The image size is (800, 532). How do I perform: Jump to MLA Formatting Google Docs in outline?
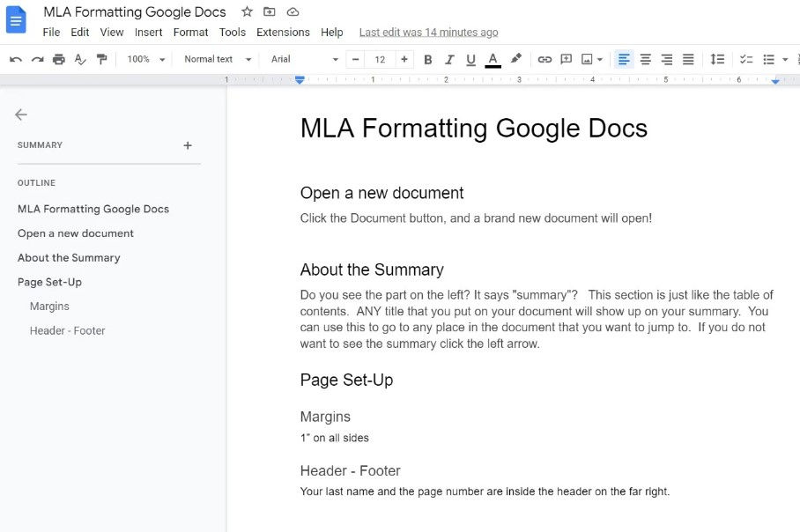(93, 209)
